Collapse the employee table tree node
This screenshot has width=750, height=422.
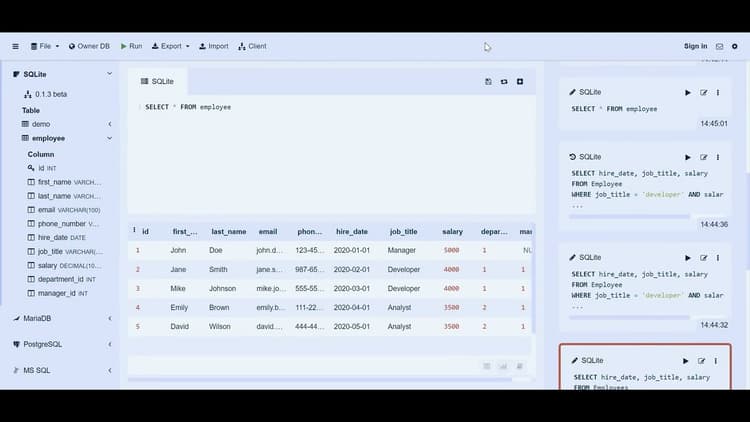click(x=110, y=138)
